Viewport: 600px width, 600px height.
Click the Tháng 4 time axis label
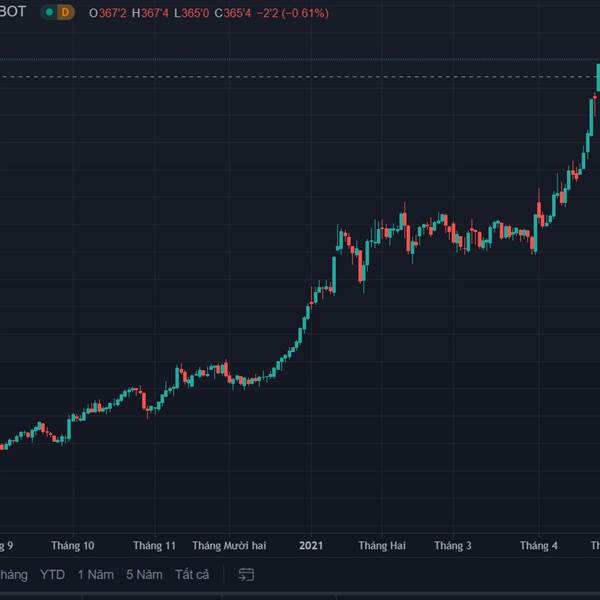[539, 546]
